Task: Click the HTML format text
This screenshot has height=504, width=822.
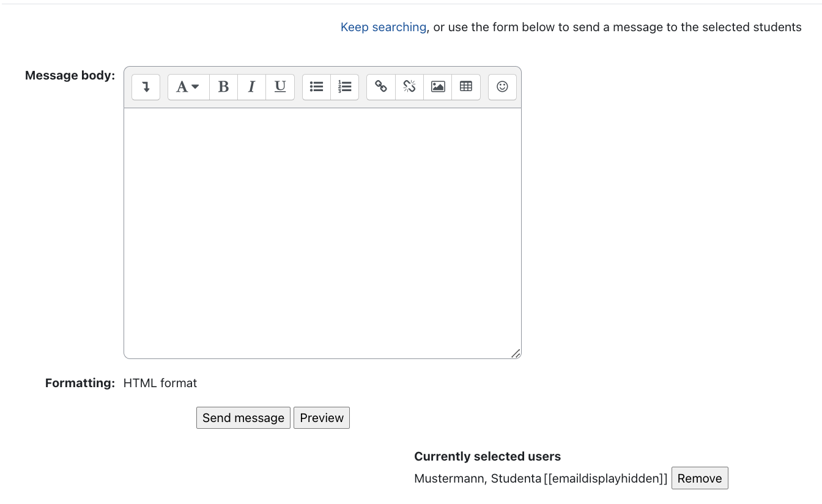Action: pos(160,383)
